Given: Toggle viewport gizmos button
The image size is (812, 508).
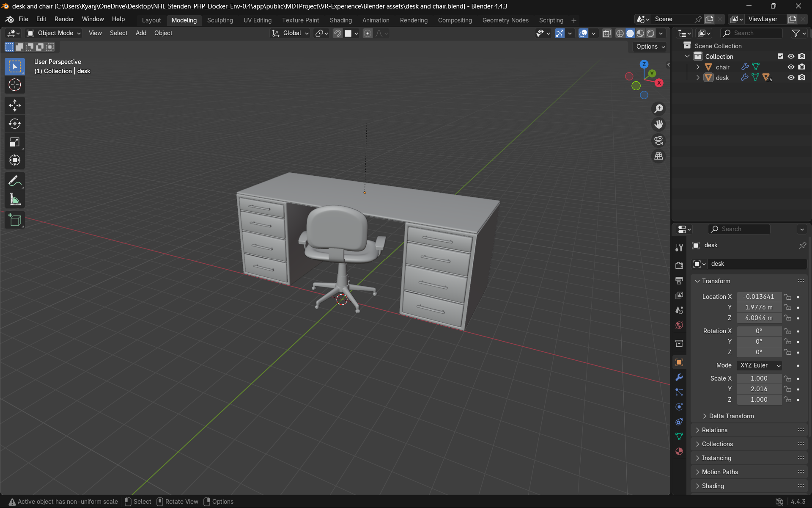Looking at the screenshot, I should tap(560, 33).
